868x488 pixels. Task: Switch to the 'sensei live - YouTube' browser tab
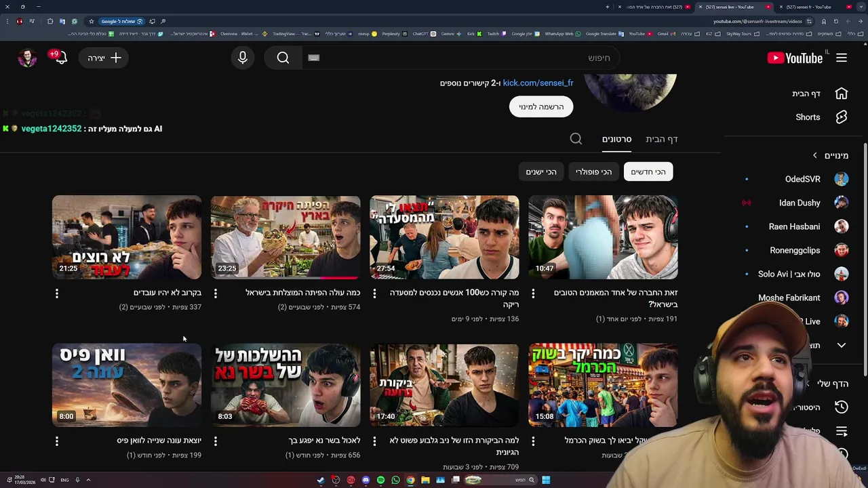734,7
